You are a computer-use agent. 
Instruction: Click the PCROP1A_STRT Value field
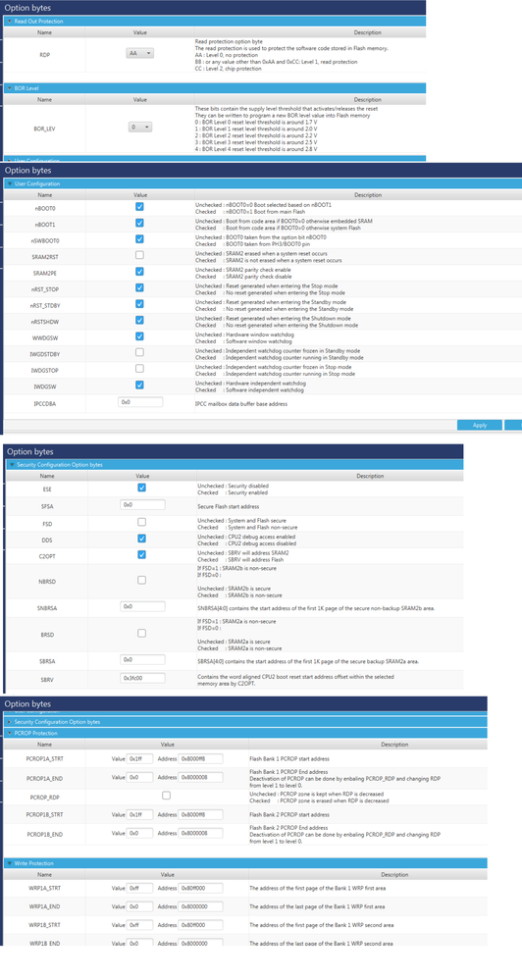(139, 758)
